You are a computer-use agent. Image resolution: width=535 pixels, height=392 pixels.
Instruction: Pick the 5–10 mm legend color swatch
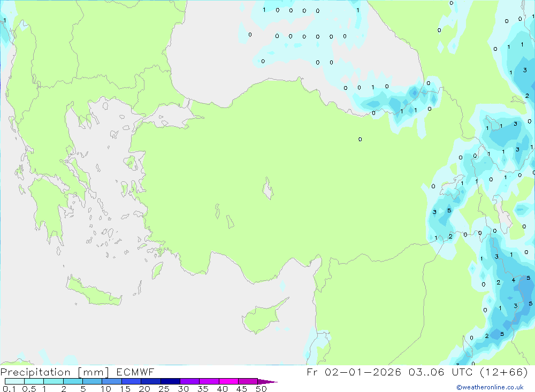pos(93,381)
